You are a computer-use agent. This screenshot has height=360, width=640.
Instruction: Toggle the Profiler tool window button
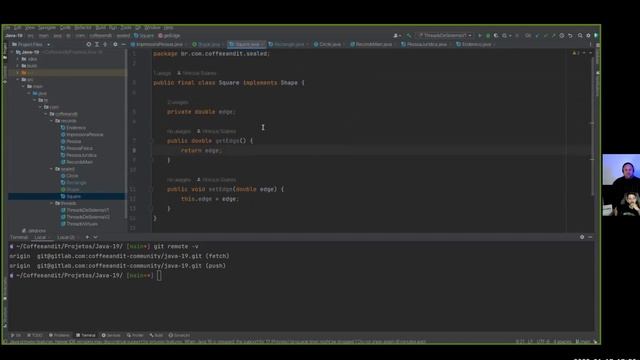point(135,336)
